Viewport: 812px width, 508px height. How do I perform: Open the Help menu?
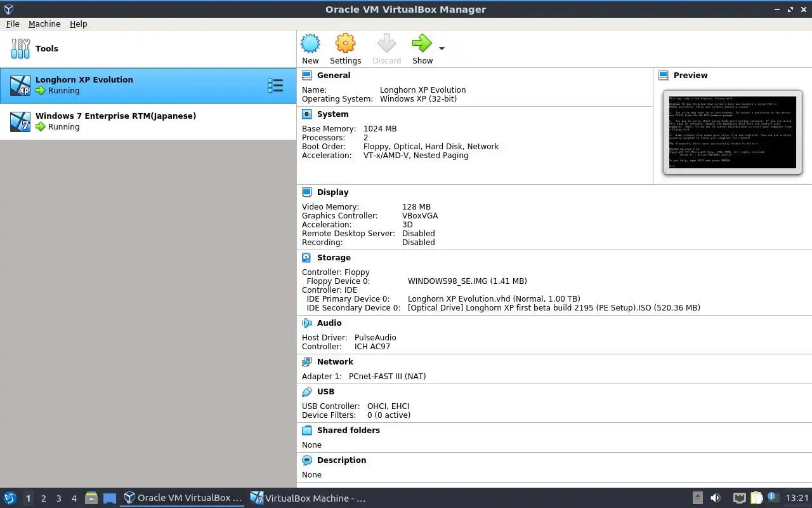[79, 23]
